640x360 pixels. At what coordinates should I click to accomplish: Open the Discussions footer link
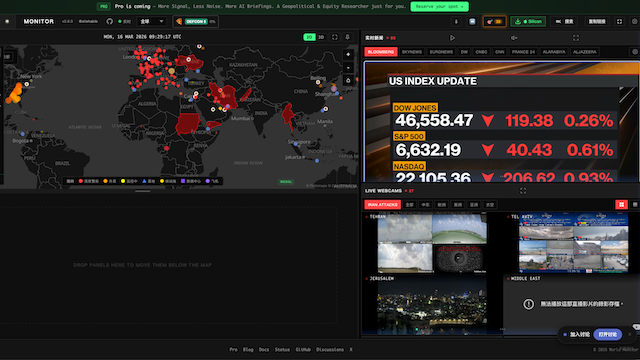tap(330, 350)
